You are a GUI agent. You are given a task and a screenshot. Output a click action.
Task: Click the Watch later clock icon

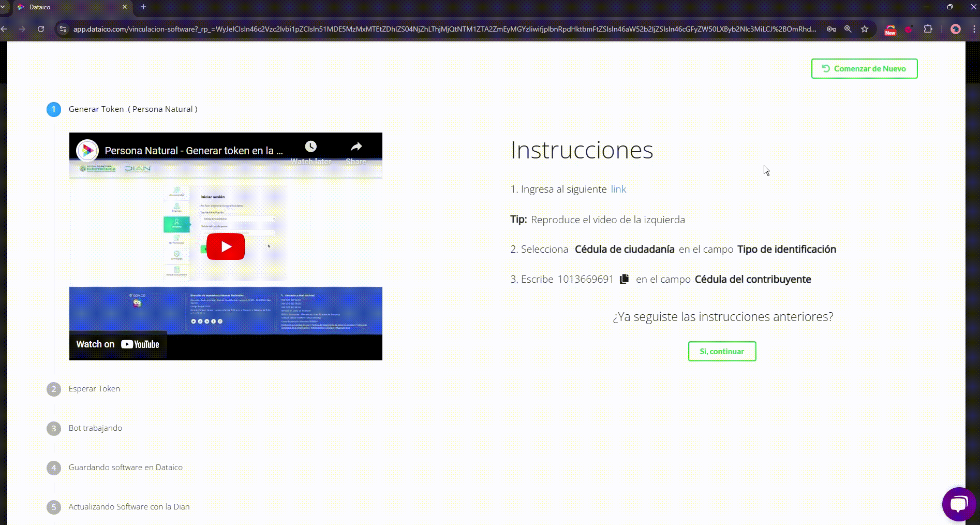[x=310, y=147]
